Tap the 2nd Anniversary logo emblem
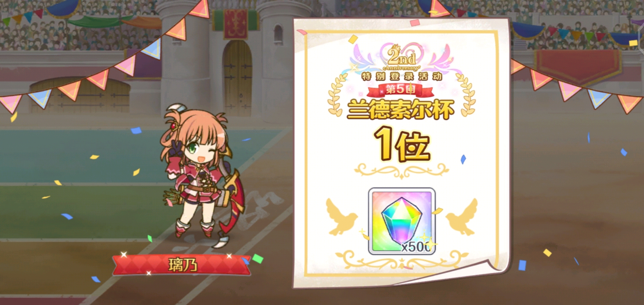The width and height of the screenshot is (644, 305). (x=402, y=58)
